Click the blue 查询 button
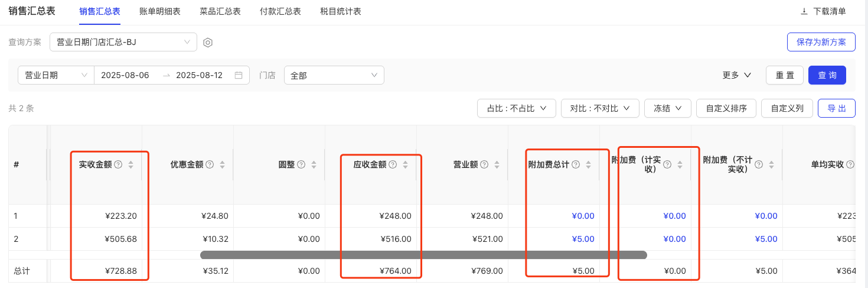The width and height of the screenshot is (868, 288). 827,75
